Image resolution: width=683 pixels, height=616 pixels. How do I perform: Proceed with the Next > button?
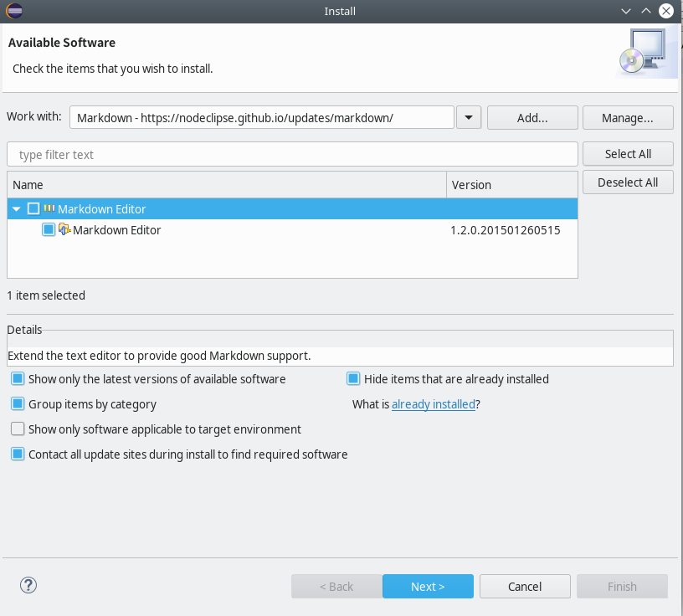(x=428, y=587)
